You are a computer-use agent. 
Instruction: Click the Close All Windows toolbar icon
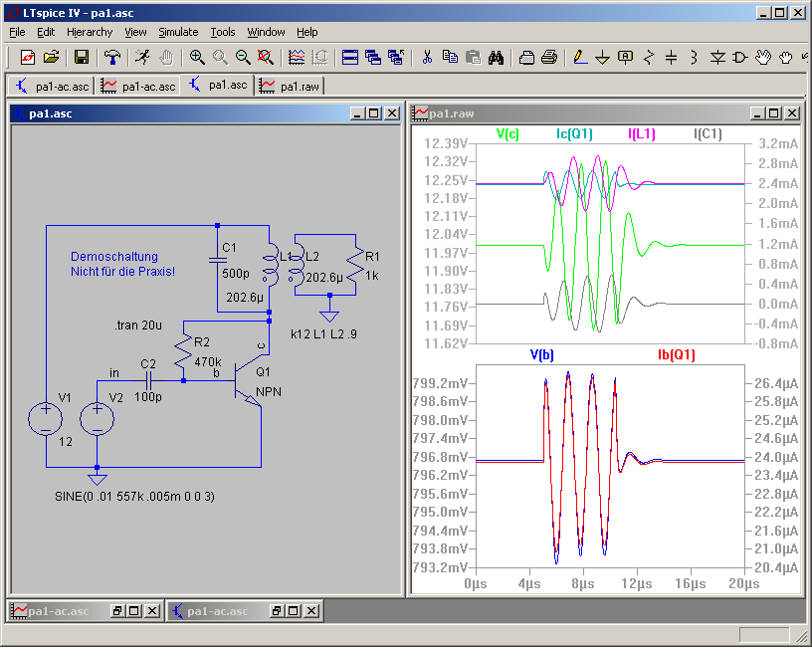tap(396, 57)
